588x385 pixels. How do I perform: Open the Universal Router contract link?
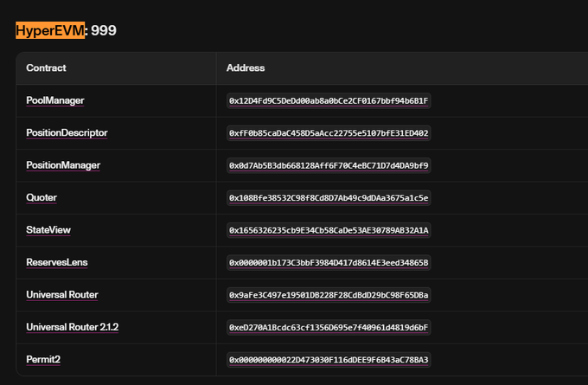point(62,294)
